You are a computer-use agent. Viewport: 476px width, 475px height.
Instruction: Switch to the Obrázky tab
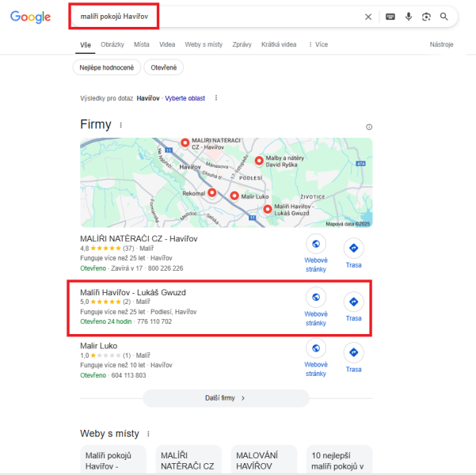(x=112, y=44)
